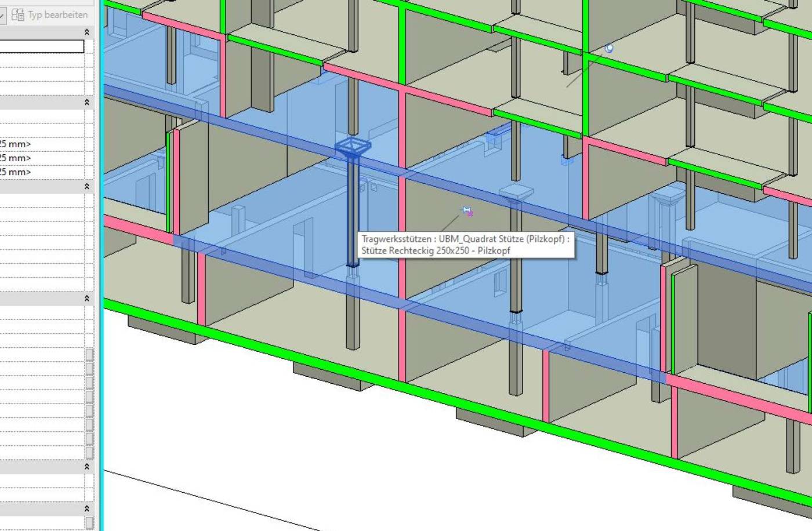Collapse the fourth properties section using its chevron

(x=87, y=298)
